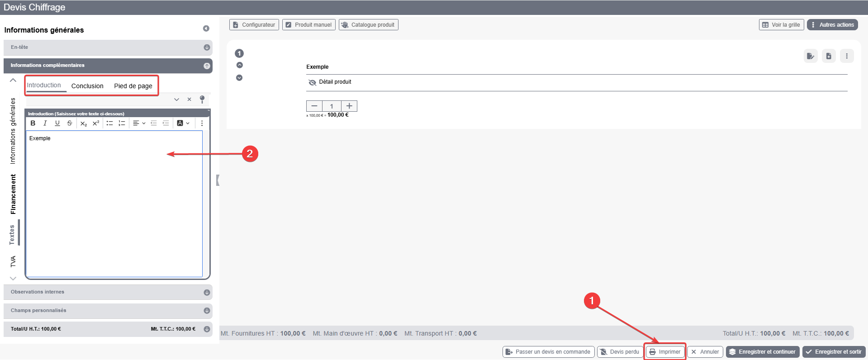Increase the product quantity with plus
868x360 pixels.
coord(349,106)
